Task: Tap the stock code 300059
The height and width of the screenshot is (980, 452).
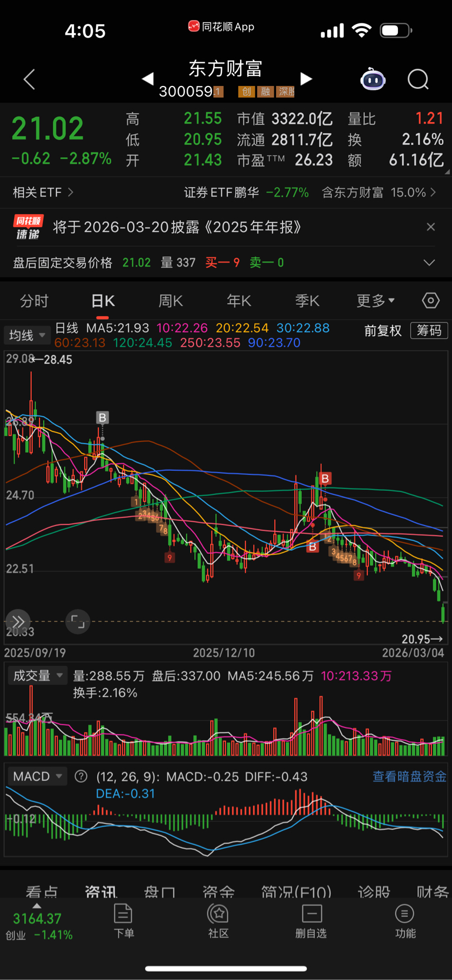Action: [x=186, y=91]
